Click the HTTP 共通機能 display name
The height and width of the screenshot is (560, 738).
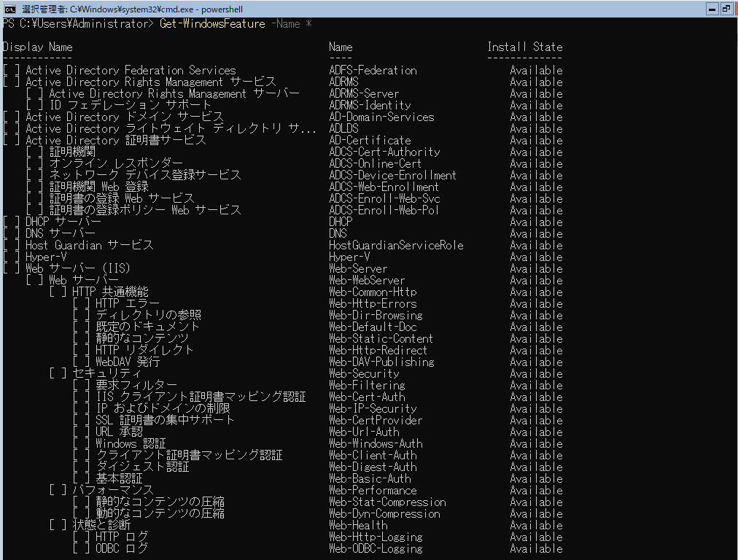pyautogui.click(x=110, y=292)
